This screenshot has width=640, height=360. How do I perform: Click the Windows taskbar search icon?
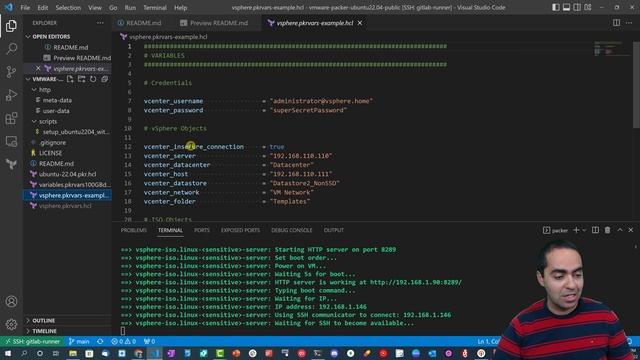[24, 353]
